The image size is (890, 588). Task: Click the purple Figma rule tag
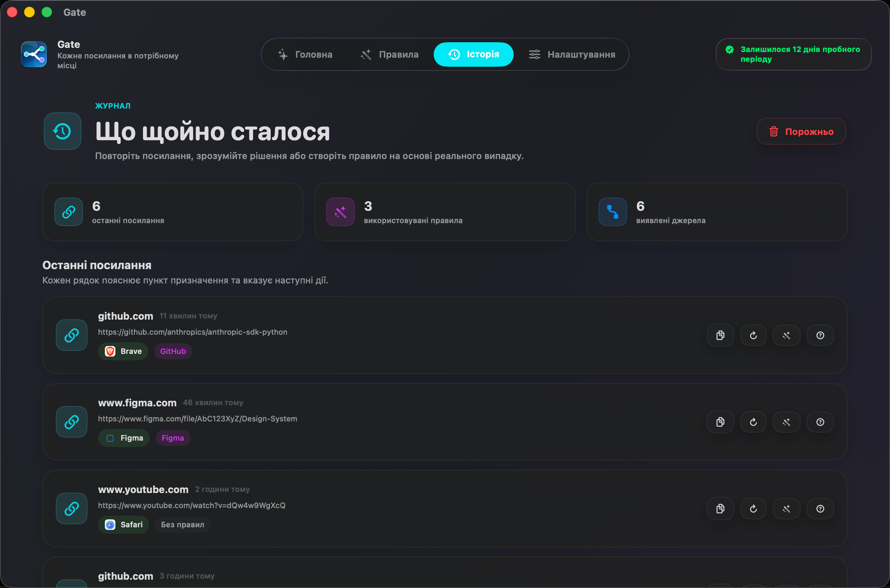click(173, 438)
